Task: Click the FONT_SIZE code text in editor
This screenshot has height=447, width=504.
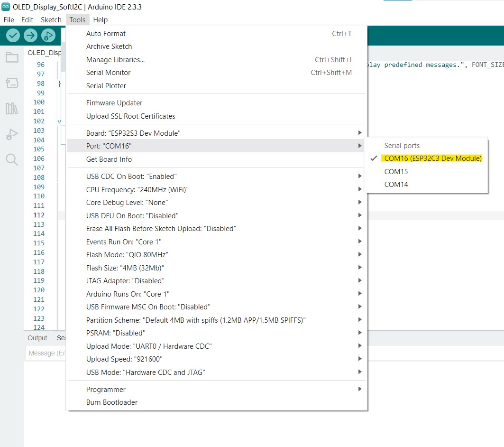Action: 487,65
